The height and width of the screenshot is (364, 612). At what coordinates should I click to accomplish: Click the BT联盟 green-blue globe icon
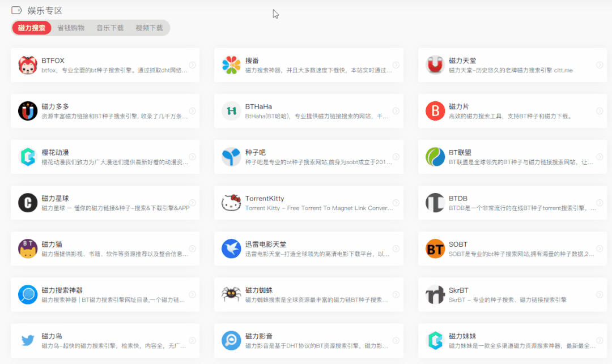click(x=435, y=157)
